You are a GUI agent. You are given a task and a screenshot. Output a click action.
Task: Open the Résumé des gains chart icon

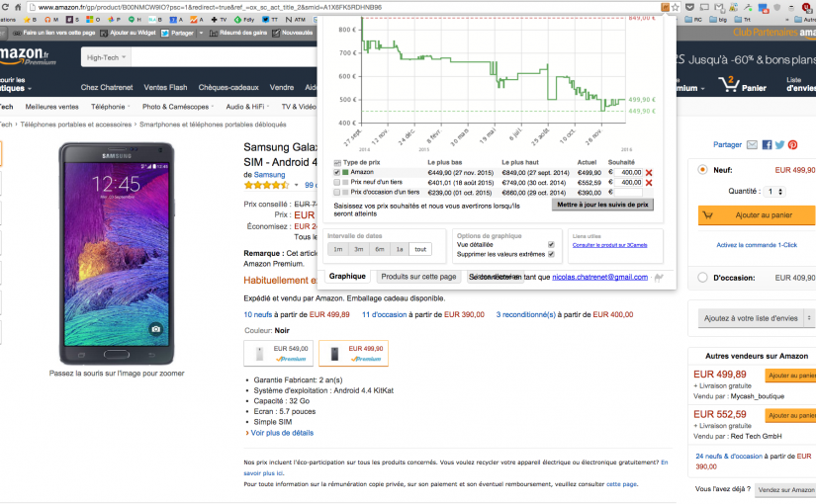point(214,33)
